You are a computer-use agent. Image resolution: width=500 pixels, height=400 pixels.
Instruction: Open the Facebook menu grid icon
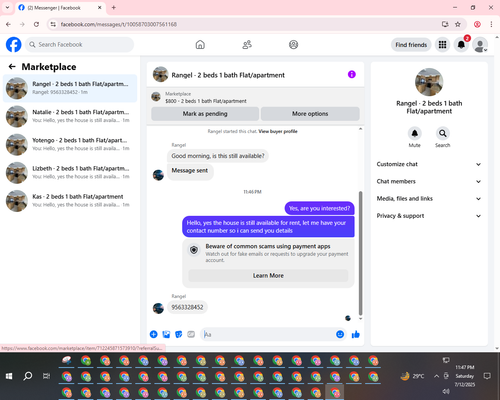442,45
